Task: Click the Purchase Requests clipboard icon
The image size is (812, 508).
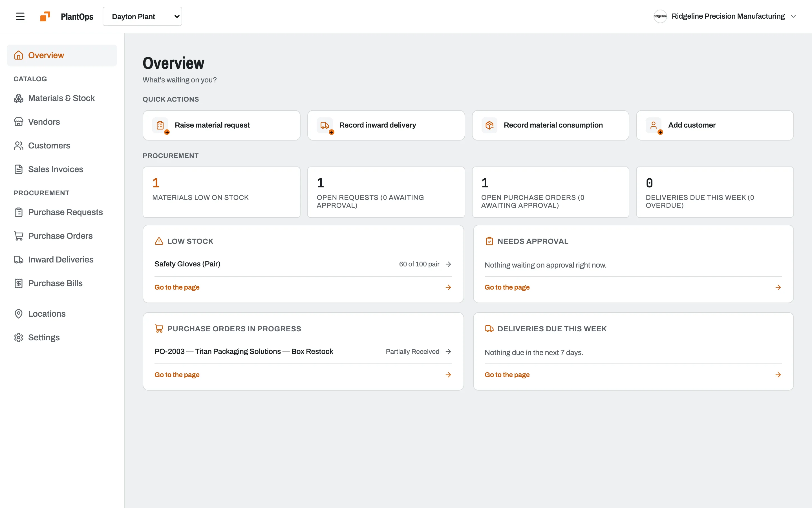Action: [18, 212]
